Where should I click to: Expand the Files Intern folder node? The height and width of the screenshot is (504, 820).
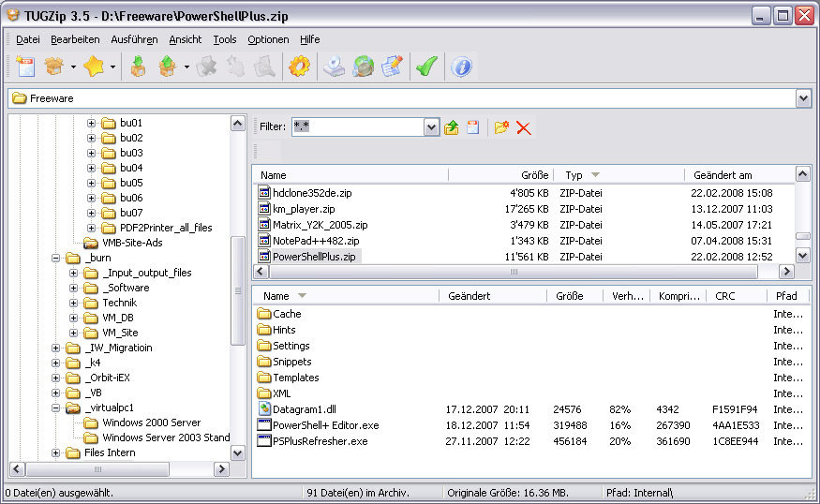[56, 452]
